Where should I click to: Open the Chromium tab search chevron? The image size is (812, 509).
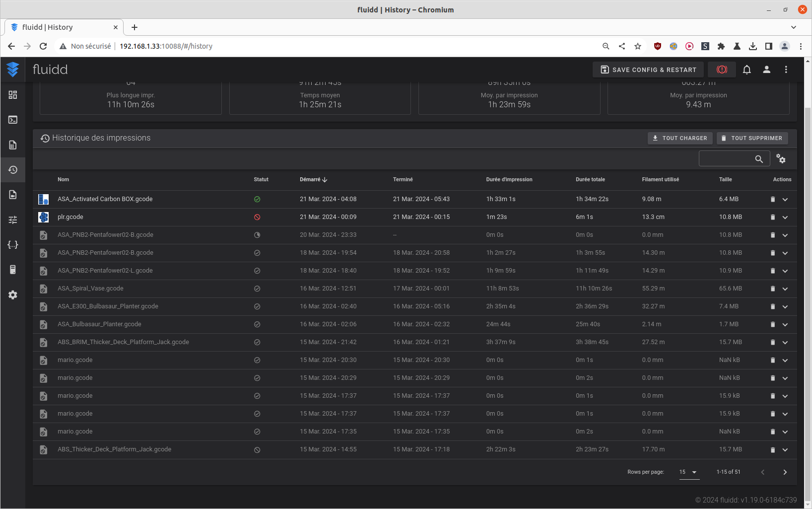tap(794, 27)
